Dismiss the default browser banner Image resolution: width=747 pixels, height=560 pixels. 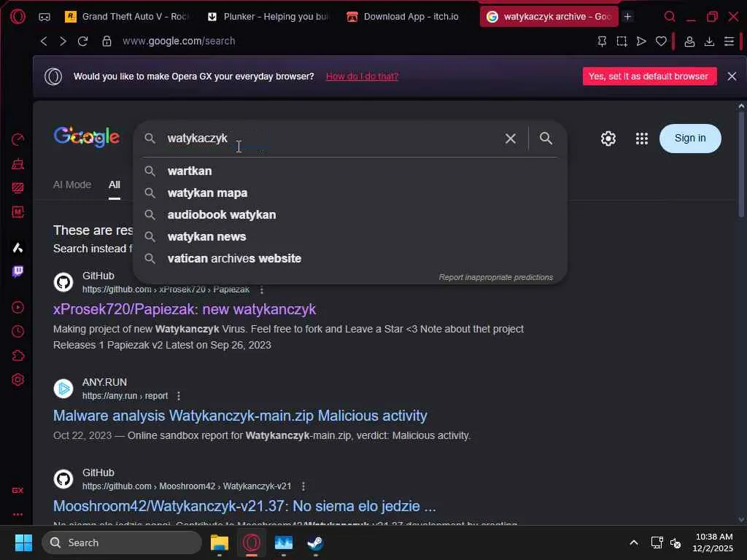pyautogui.click(x=732, y=76)
